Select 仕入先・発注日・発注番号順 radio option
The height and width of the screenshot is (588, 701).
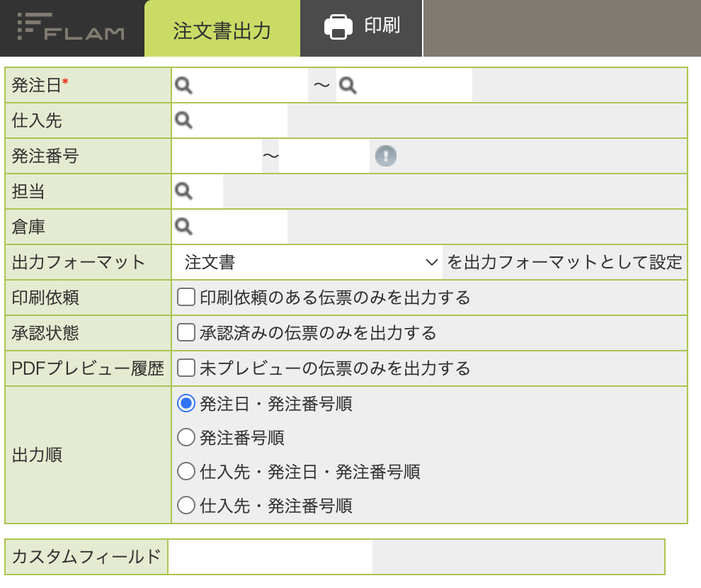tap(186, 471)
